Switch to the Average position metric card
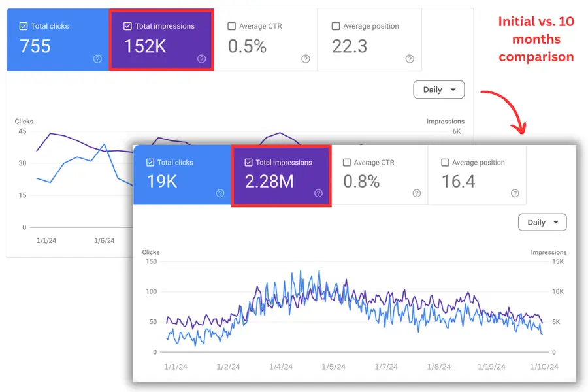Viewport: 588px width, 392px height. tap(370, 39)
